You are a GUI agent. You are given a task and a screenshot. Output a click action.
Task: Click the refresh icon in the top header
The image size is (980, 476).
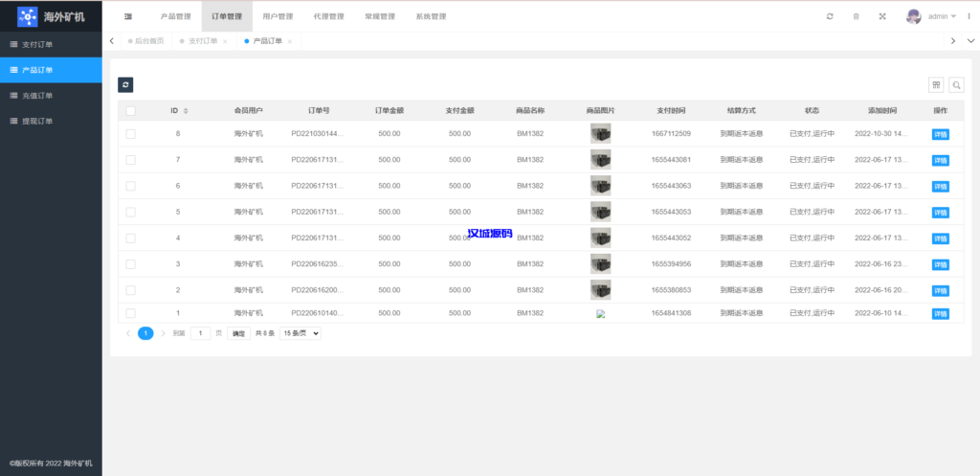830,16
